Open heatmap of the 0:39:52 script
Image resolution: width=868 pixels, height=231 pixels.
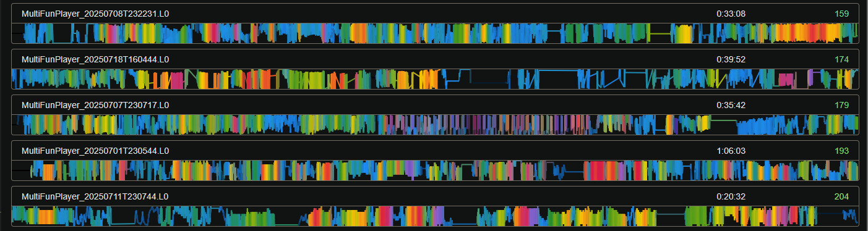(x=435, y=78)
